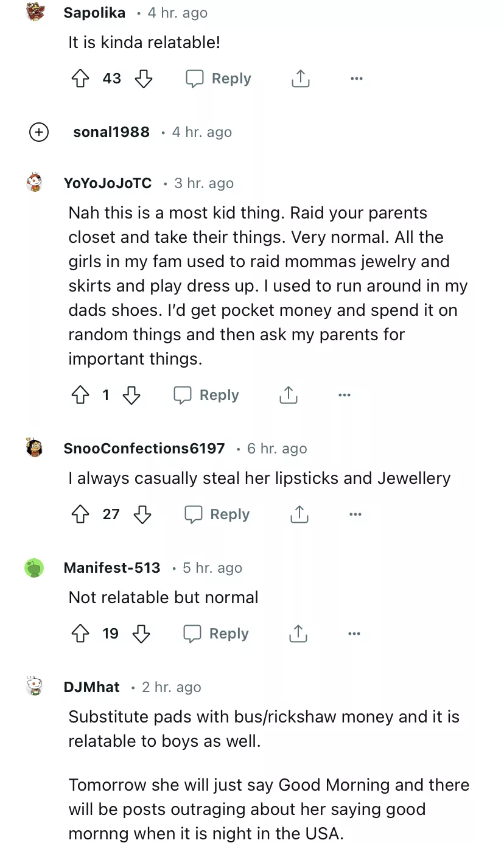Viewport: 504px width, 843px height.
Task: Upvote YoYoJoJoTC's comment
Action: point(80,395)
